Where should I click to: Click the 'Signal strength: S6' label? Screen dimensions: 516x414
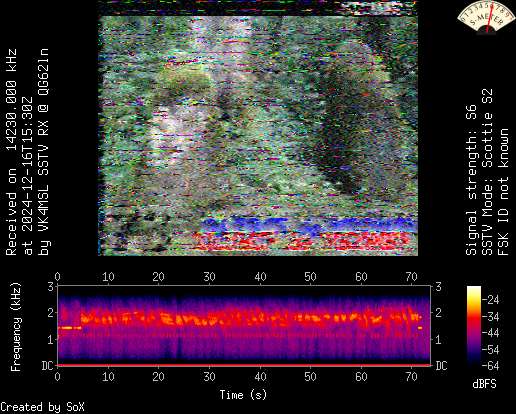point(471,180)
